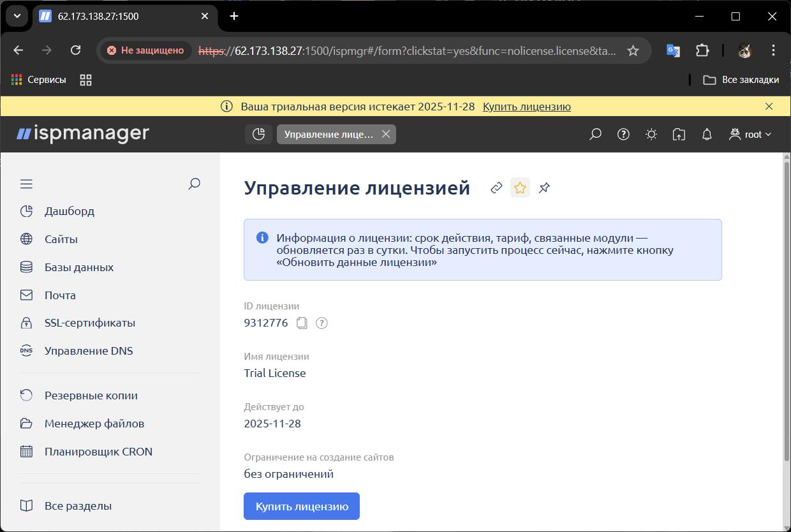
Task: Collapse the sidebar with hamburger icon
Action: (26, 183)
